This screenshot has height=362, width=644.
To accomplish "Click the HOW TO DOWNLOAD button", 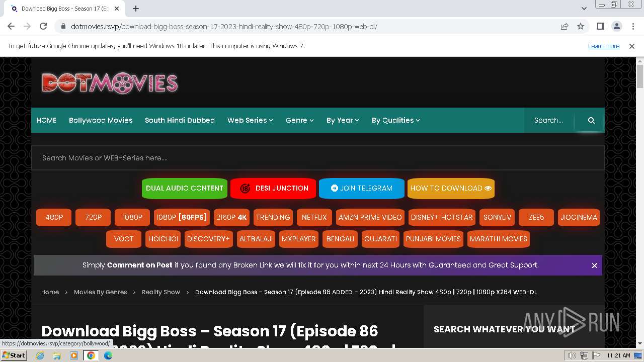I will click(451, 189).
